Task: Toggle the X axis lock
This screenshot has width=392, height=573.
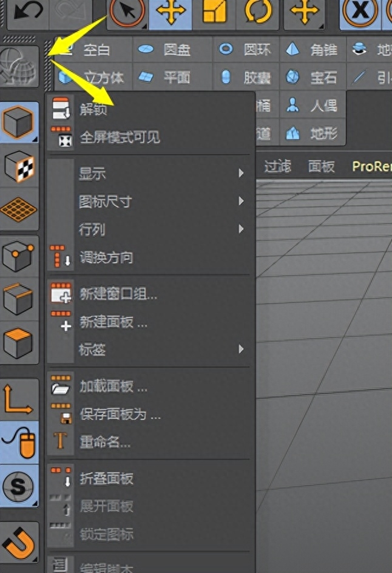Action: coord(360,11)
